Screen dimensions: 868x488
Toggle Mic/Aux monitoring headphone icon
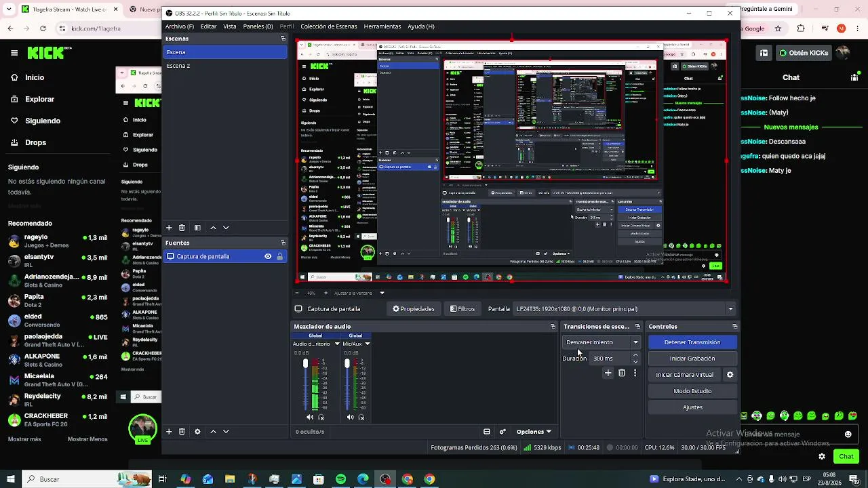click(x=361, y=418)
